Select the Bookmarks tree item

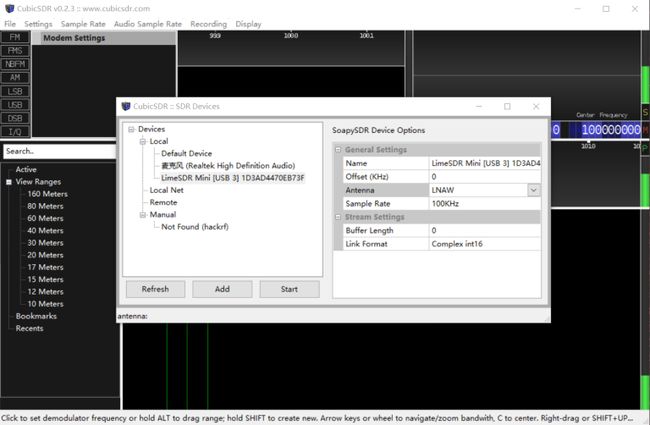36,316
